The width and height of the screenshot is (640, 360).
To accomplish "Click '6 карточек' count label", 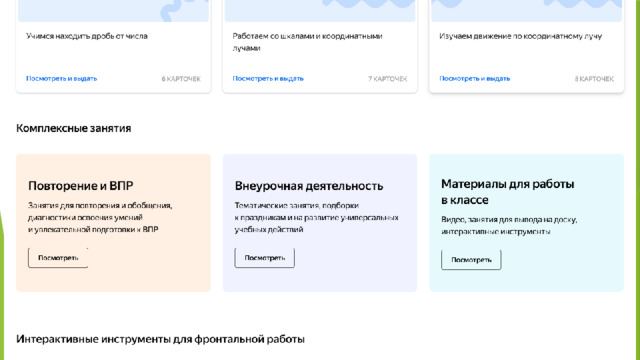I will tap(181, 79).
